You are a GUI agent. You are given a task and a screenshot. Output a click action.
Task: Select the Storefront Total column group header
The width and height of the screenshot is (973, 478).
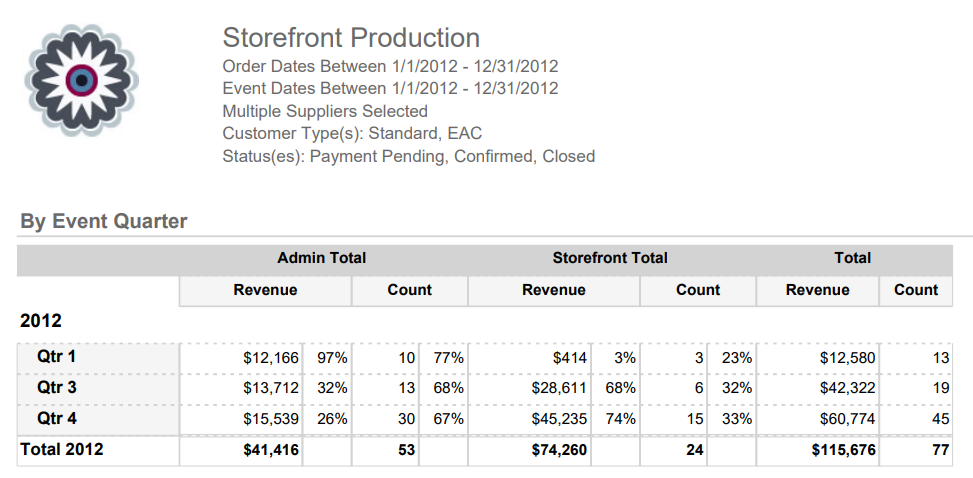610,258
